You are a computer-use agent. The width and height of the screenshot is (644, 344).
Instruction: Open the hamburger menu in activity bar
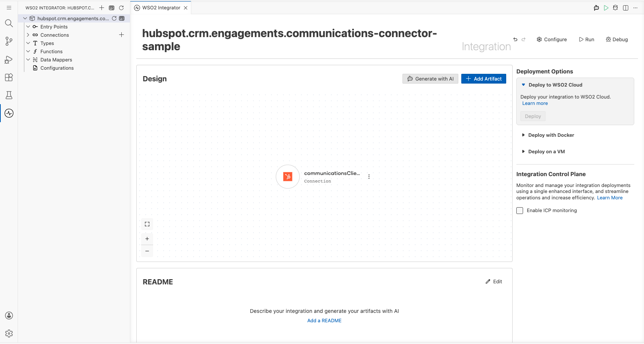coord(9,7)
